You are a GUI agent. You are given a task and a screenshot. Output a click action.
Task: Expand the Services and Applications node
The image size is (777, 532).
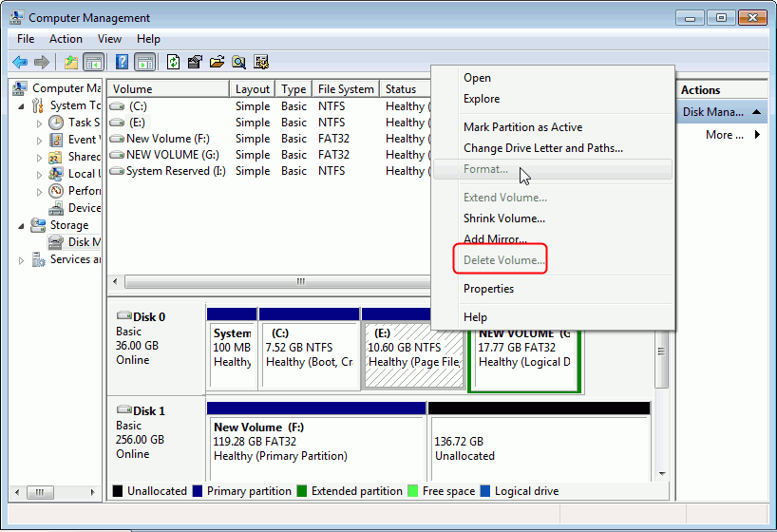(21, 260)
